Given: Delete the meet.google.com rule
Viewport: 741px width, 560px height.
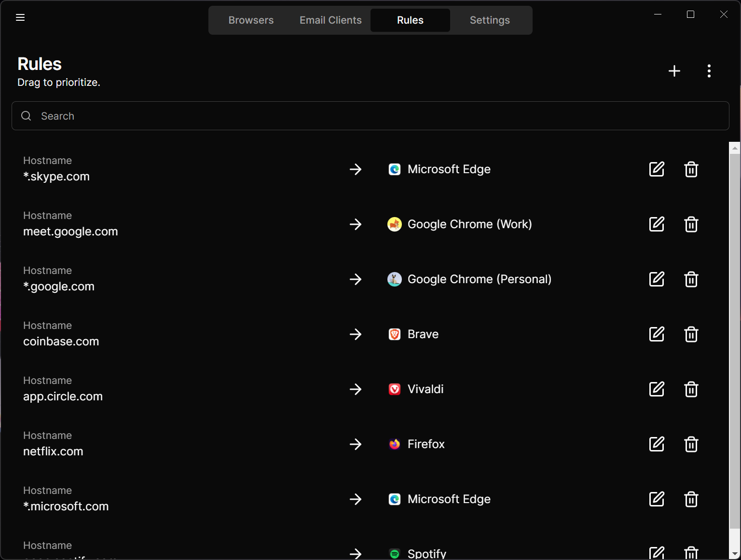Looking at the screenshot, I should (691, 224).
